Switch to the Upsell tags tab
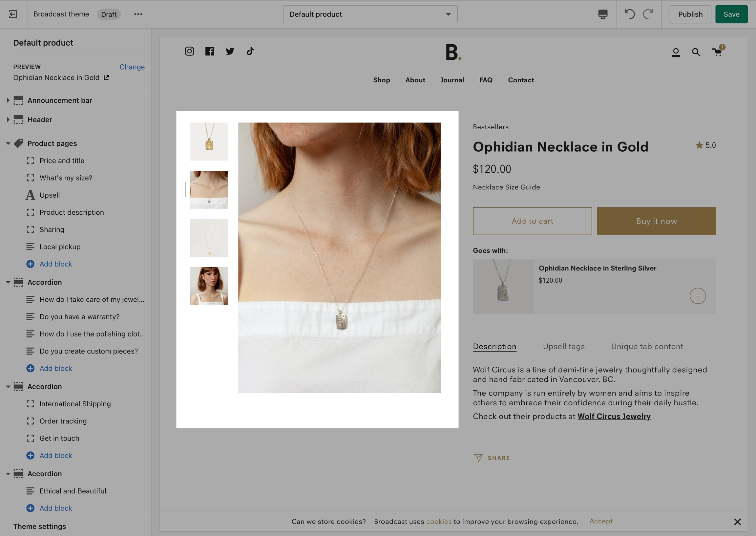 click(564, 347)
